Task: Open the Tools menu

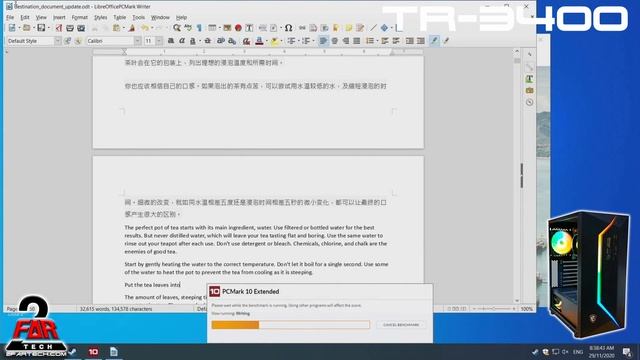Action: tap(139, 18)
